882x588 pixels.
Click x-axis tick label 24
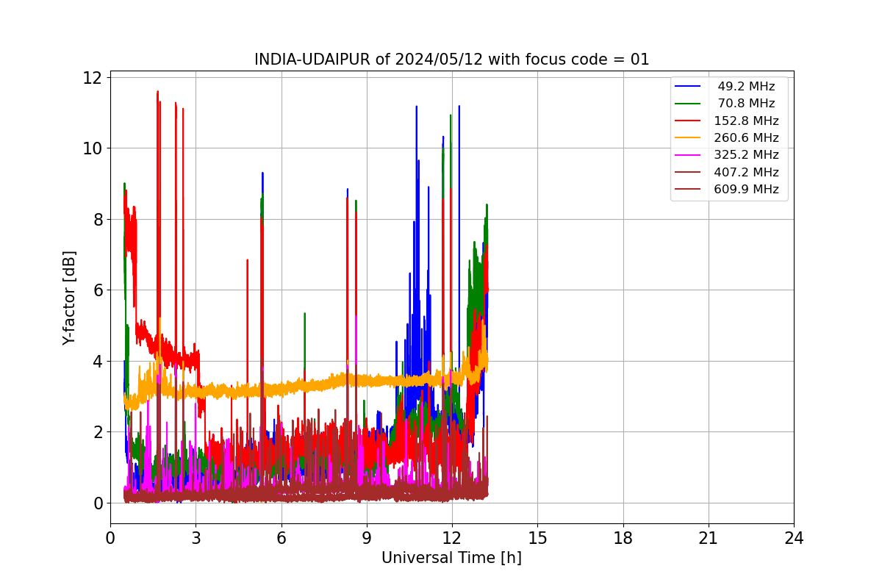point(794,538)
